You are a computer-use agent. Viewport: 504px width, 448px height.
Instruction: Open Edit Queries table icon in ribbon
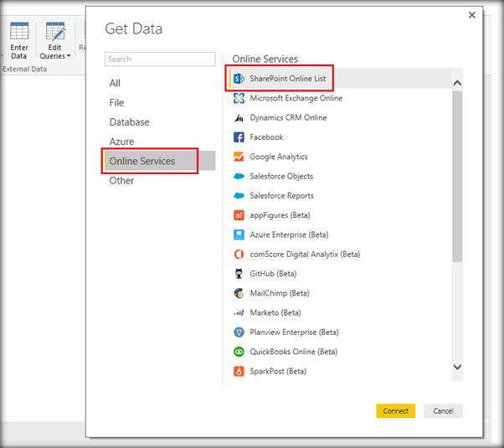click(x=55, y=31)
